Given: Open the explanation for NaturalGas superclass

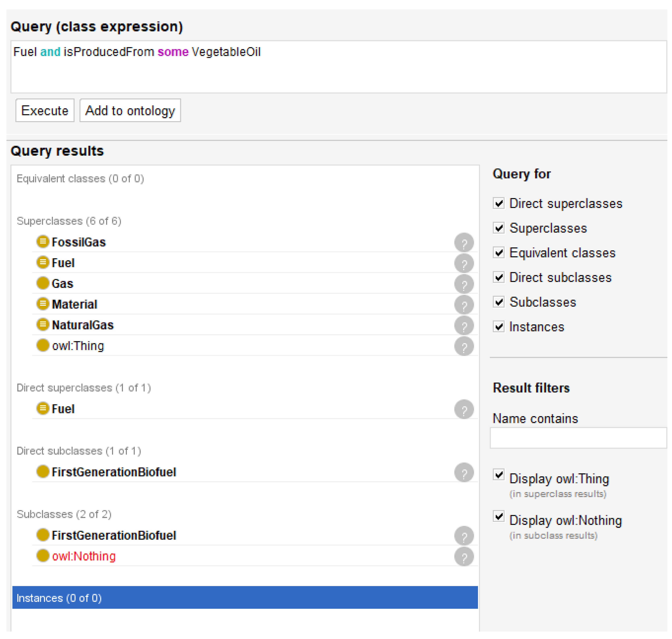Looking at the screenshot, I should click(464, 325).
